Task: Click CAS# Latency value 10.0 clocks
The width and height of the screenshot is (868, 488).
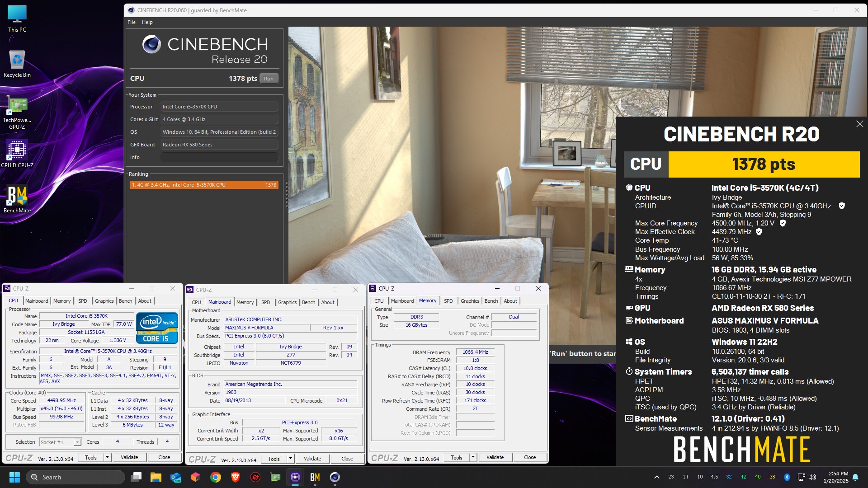Action: tap(475, 368)
